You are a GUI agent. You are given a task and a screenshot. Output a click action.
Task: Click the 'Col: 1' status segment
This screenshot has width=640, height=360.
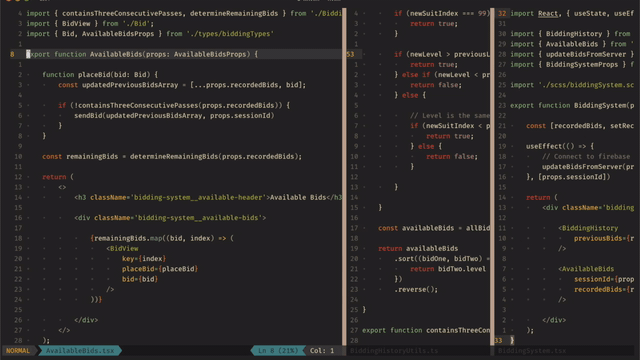click(322, 351)
